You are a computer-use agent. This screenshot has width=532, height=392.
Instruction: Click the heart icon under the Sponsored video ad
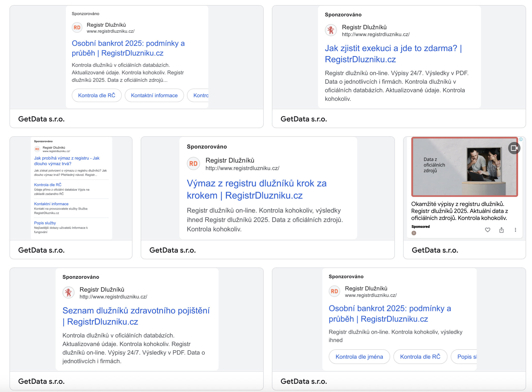488,230
